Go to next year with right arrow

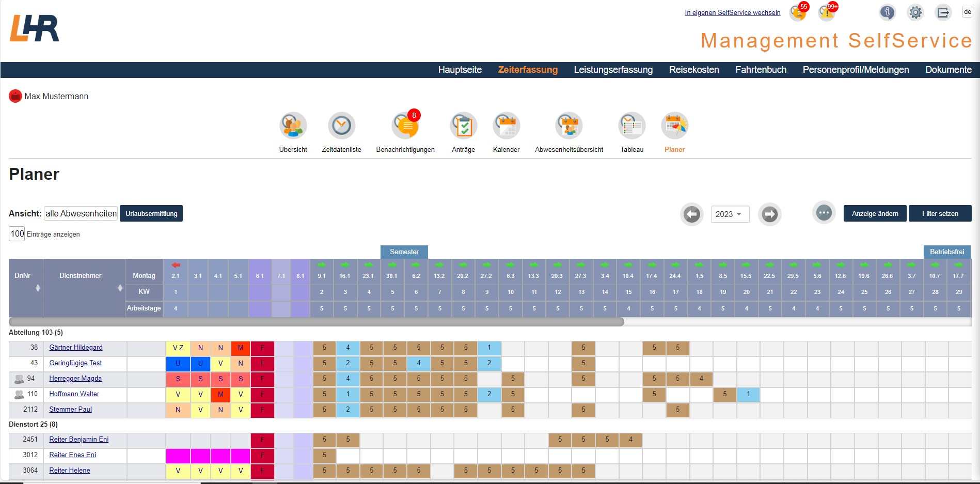[x=769, y=214]
